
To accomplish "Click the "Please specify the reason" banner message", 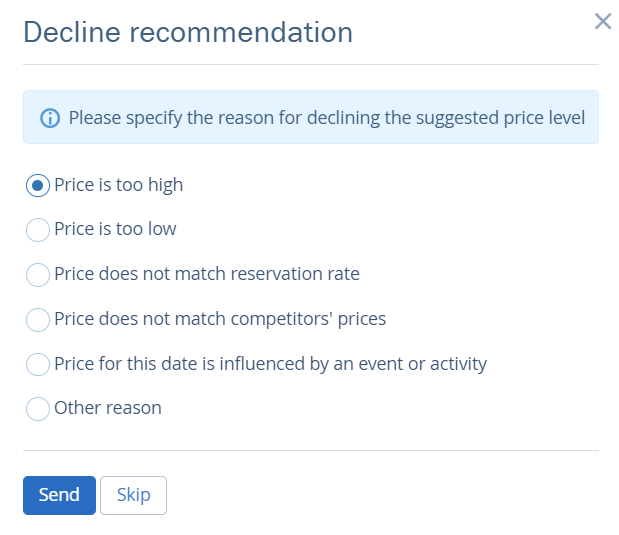I will pyautogui.click(x=326, y=118).
